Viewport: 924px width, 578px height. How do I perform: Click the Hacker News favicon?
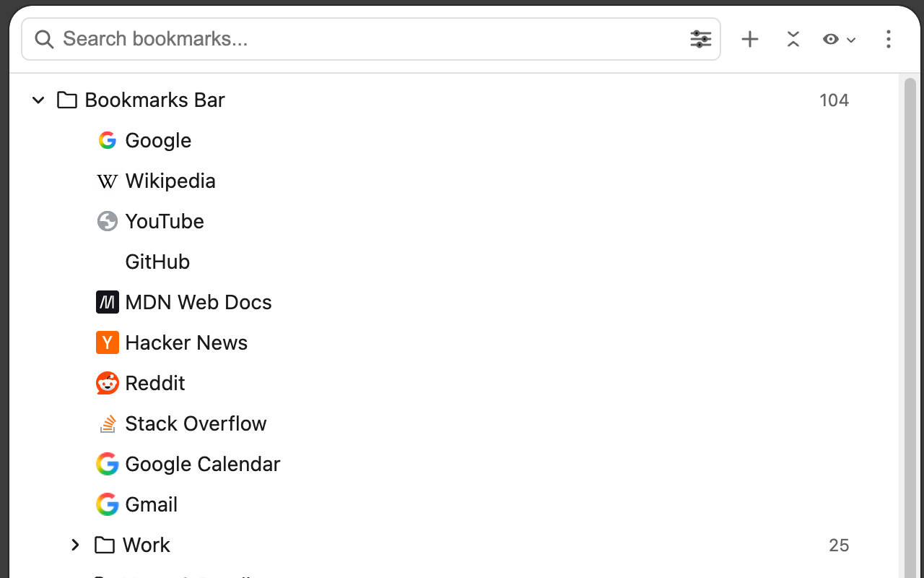[107, 342]
